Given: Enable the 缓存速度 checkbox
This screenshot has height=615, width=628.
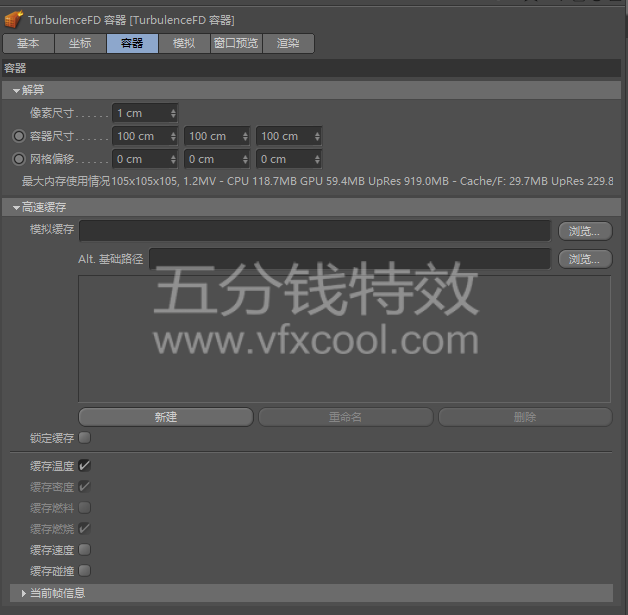Looking at the screenshot, I should 84,550.
